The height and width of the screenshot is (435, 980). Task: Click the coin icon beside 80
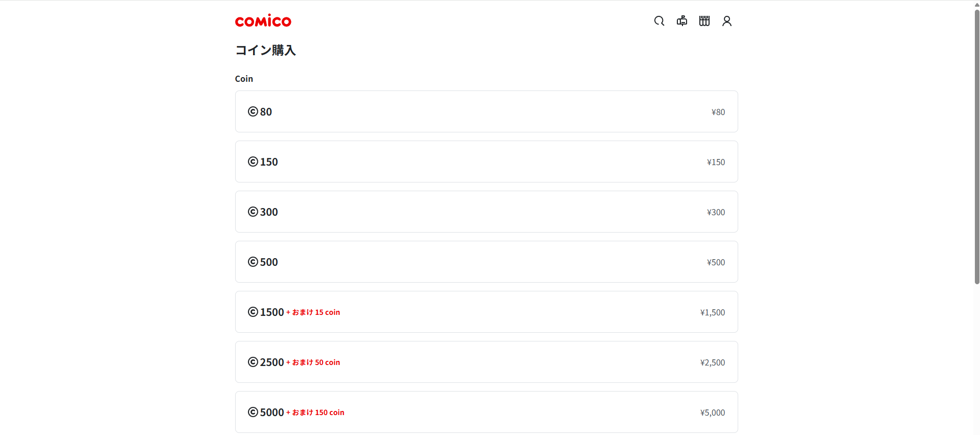click(x=253, y=111)
